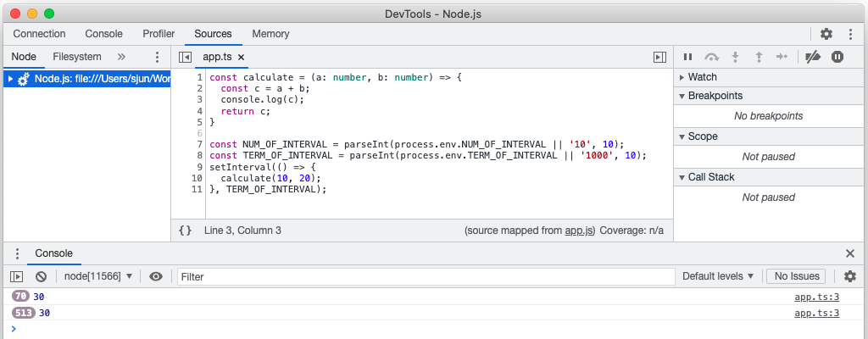The width and height of the screenshot is (868, 339).
Task: Hide the file navigator pane
Action: coord(185,57)
